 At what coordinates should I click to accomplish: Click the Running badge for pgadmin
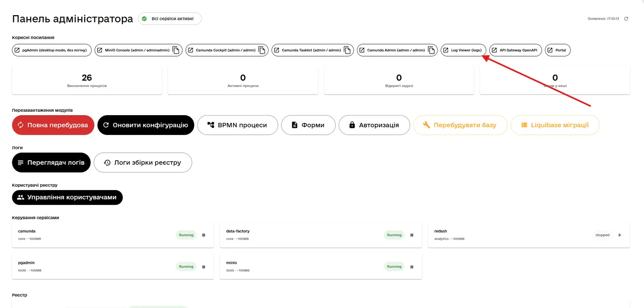click(186, 267)
